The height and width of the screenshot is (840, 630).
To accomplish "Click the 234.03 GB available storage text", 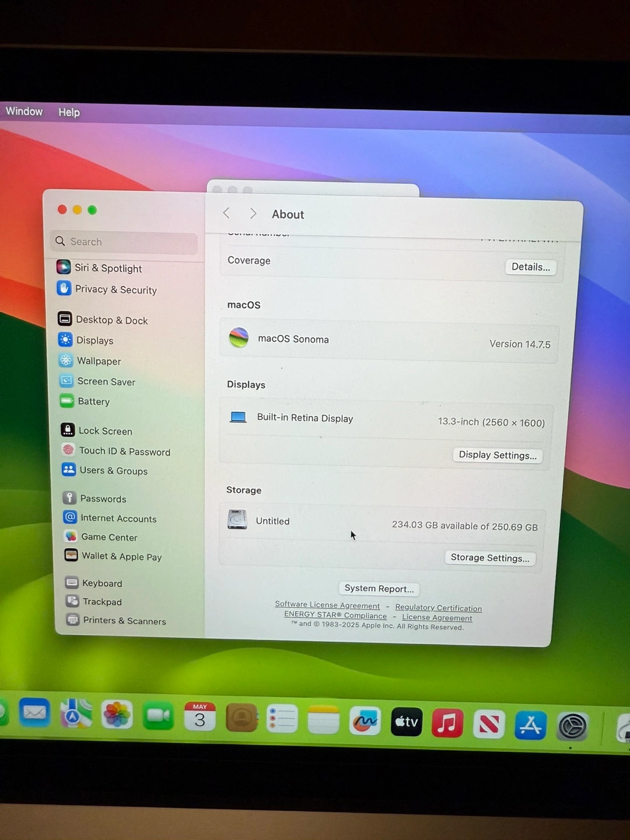I will tap(465, 526).
